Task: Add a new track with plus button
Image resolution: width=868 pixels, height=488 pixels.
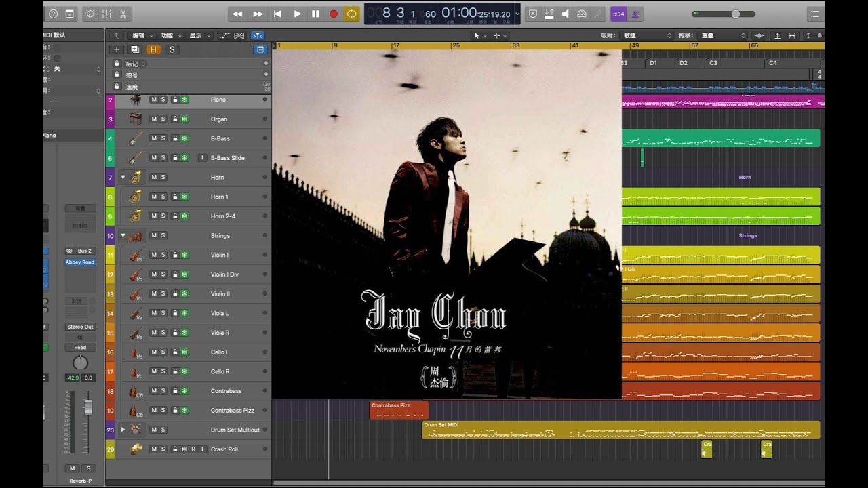Action: [117, 49]
